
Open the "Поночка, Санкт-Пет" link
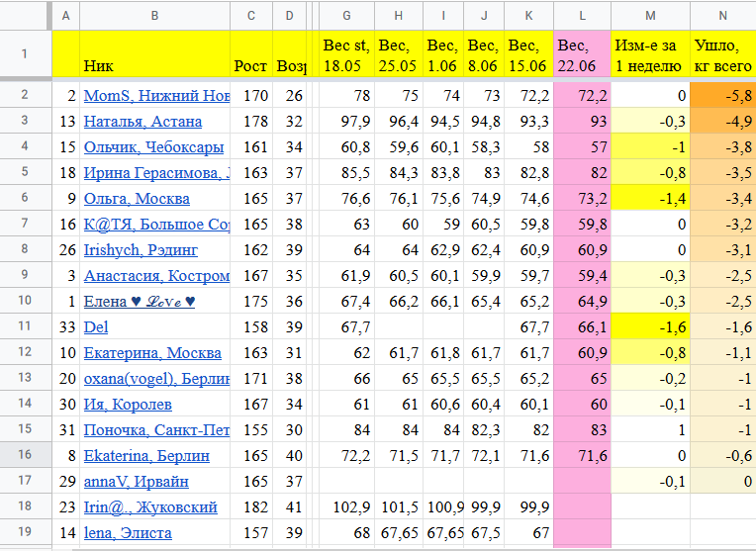[x=156, y=430]
